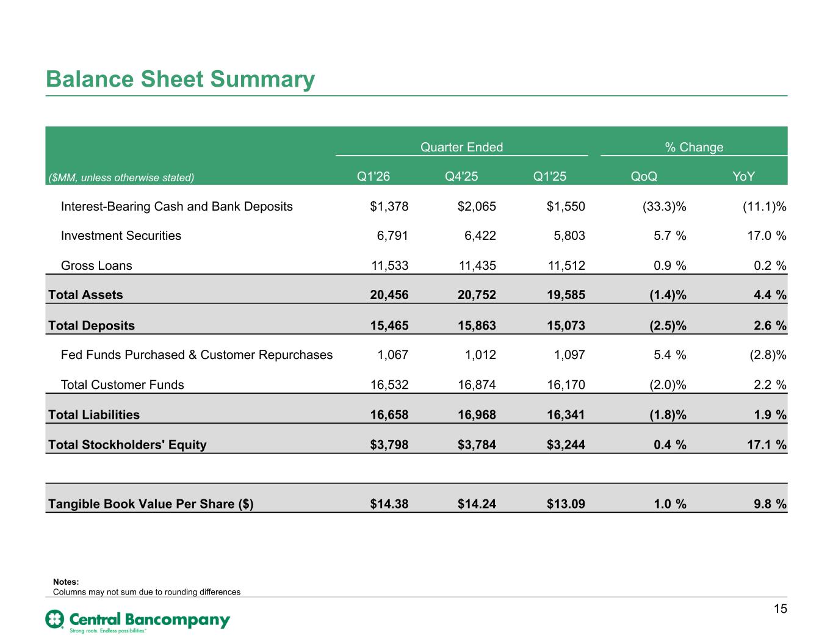The image size is (833, 644).
Task: Select the Total Deposits row label
Action: coord(92,325)
